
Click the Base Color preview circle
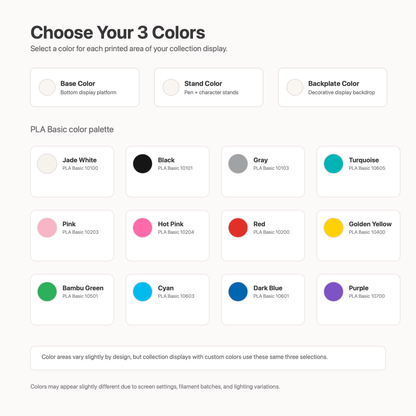click(x=47, y=87)
